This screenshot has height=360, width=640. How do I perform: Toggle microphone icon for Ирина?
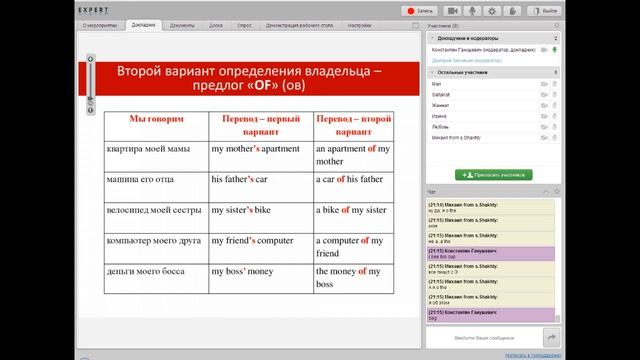(x=555, y=116)
